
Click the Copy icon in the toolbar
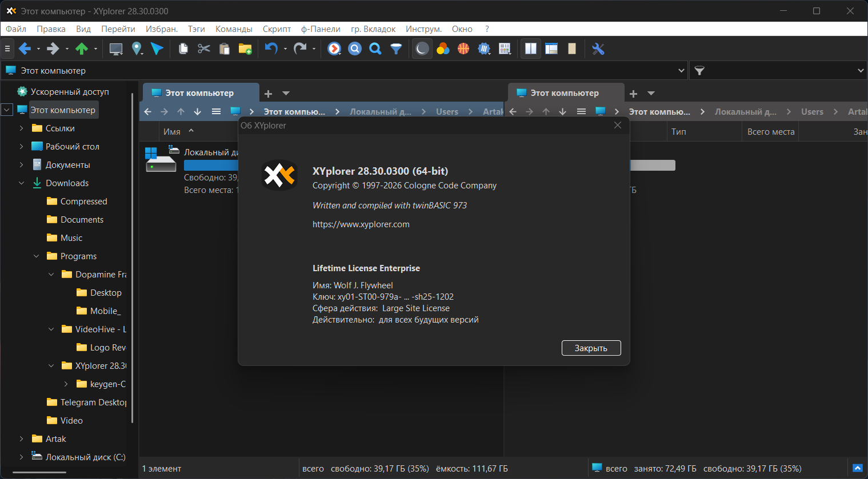(183, 49)
